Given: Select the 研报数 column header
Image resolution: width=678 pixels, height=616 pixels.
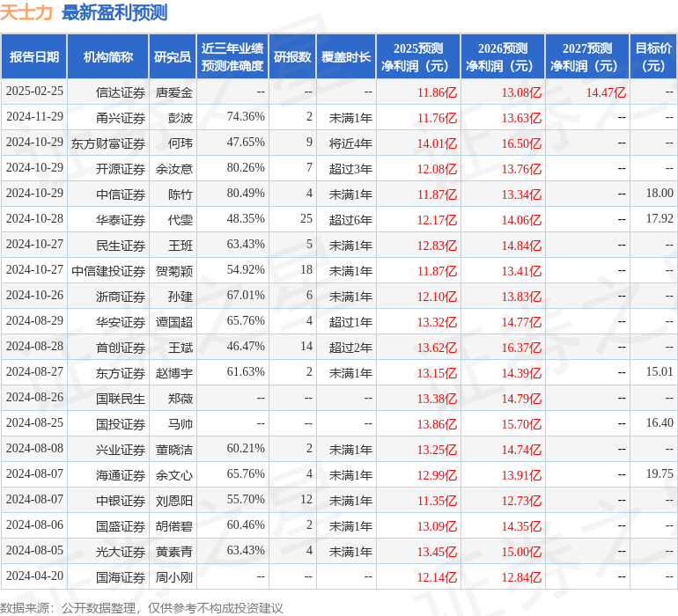Looking at the screenshot, I should pos(292,56).
